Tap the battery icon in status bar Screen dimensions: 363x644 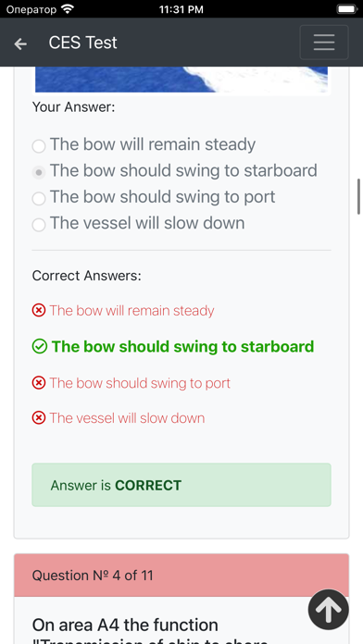pos(347,9)
